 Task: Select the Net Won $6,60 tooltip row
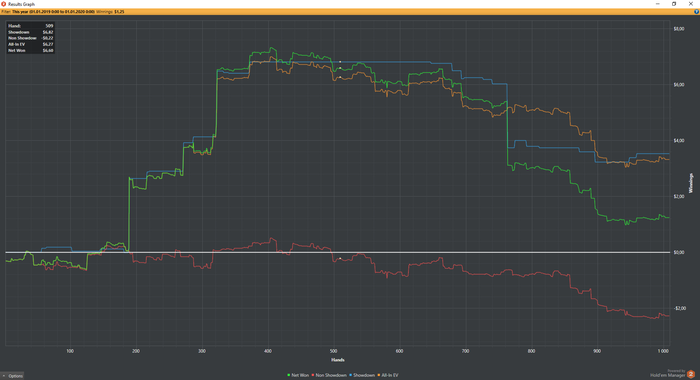tap(31, 50)
